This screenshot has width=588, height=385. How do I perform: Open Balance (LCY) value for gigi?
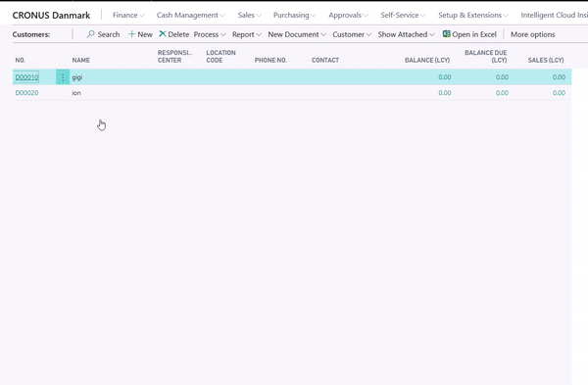point(445,77)
